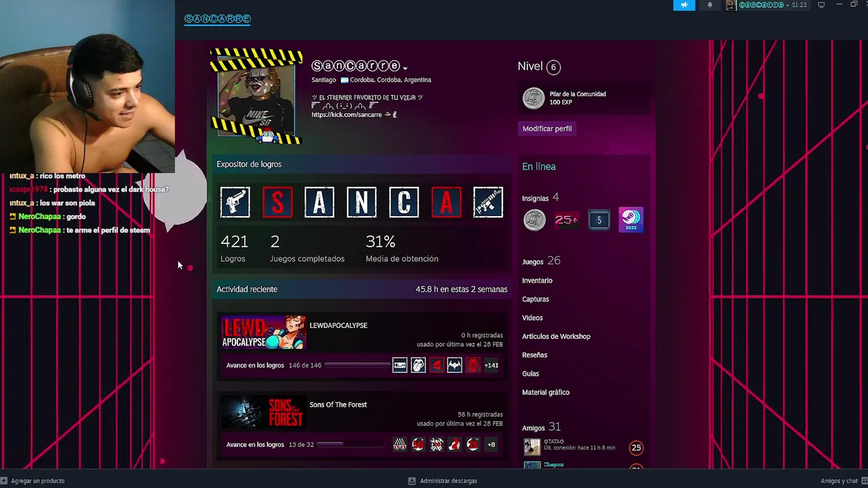Open the kick.com/sancarre link
This screenshot has height=488, width=868.
[347, 115]
